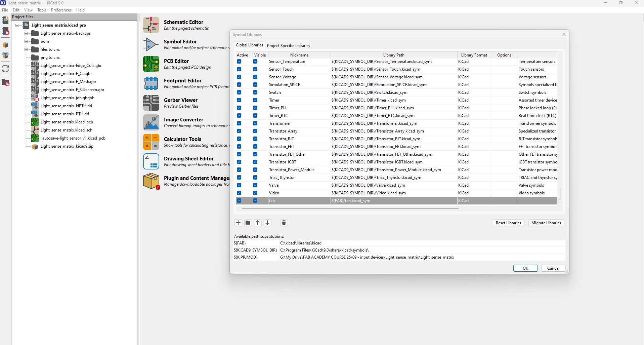Select Light_sense_matrix.kicad_sch file icon
The image size is (644, 345).
35,130
